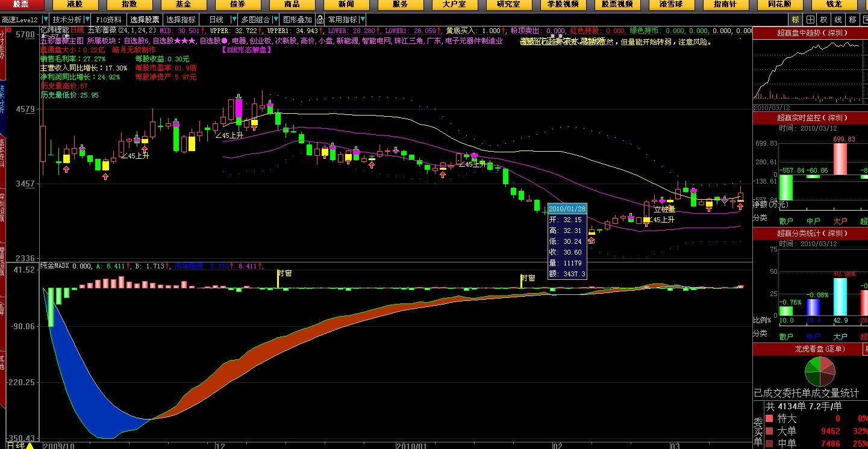Click the grid layout 田 icon

click(x=810, y=19)
